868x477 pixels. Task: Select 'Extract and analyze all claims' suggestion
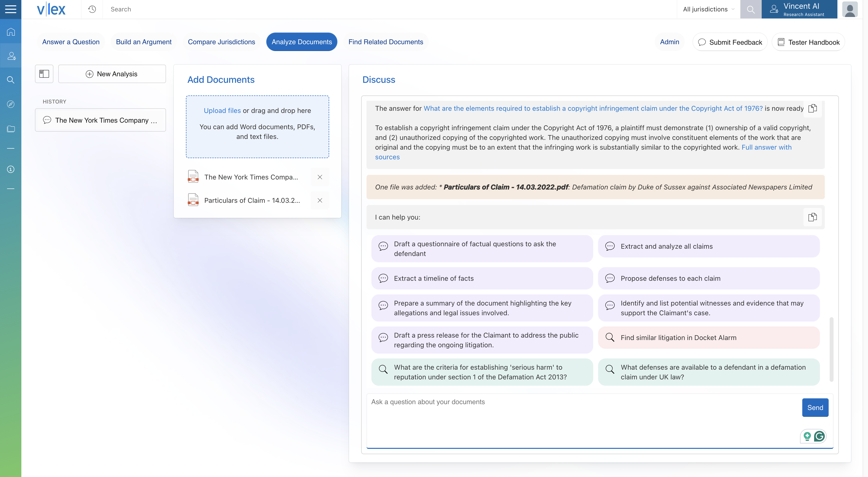click(x=709, y=247)
